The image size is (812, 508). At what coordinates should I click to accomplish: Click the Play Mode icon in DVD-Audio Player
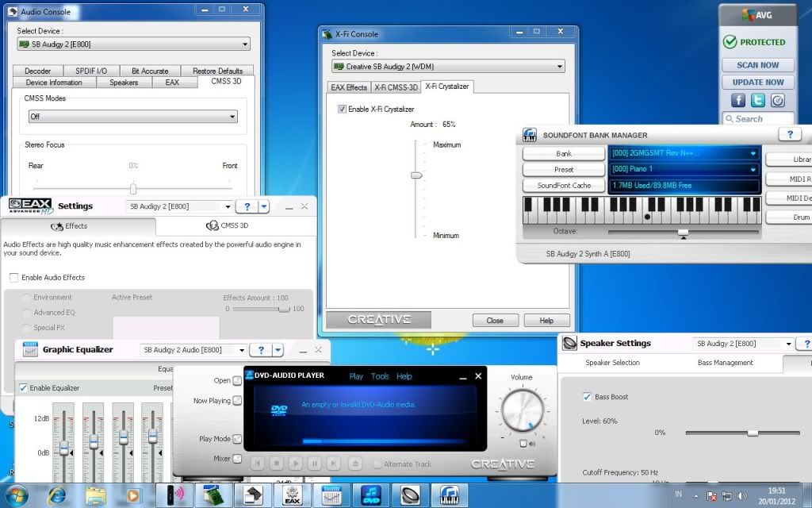(x=236, y=438)
